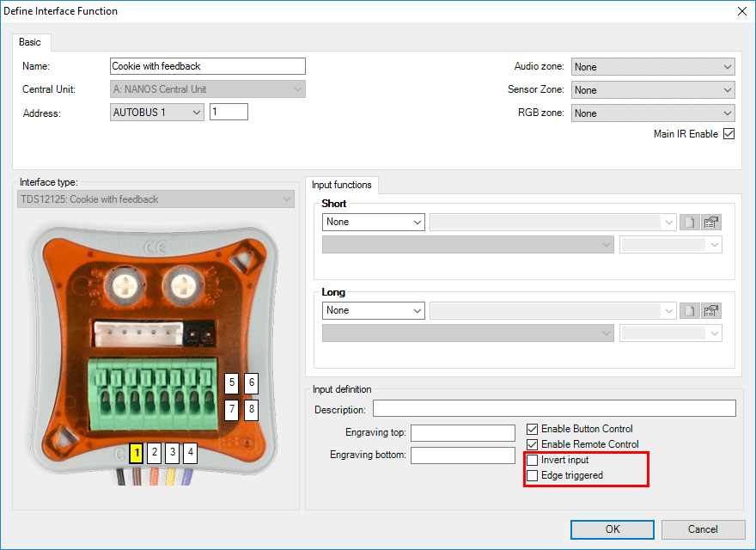Screen dimensions: 756x550
Task: Click the Name field containing Cookie with feedback
Action: (x=208, y=66)
